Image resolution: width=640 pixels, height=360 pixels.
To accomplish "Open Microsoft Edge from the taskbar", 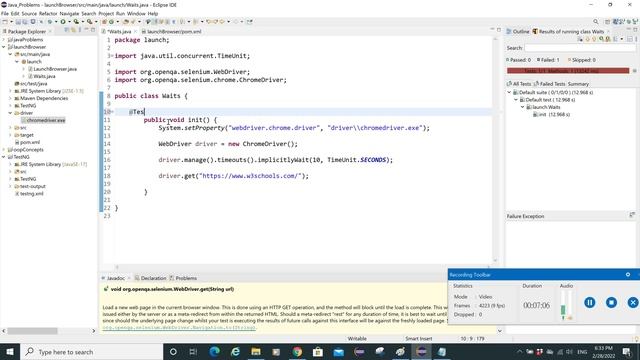I will 214,351.
